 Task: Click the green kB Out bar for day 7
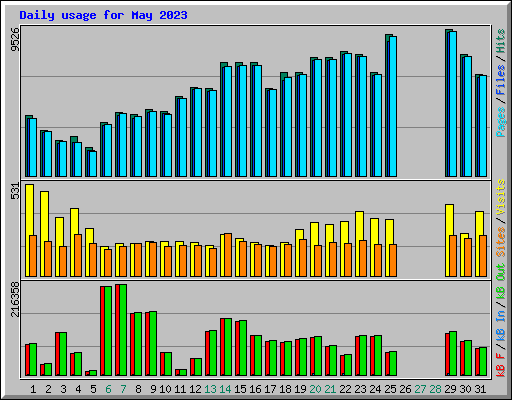(123, 330)
